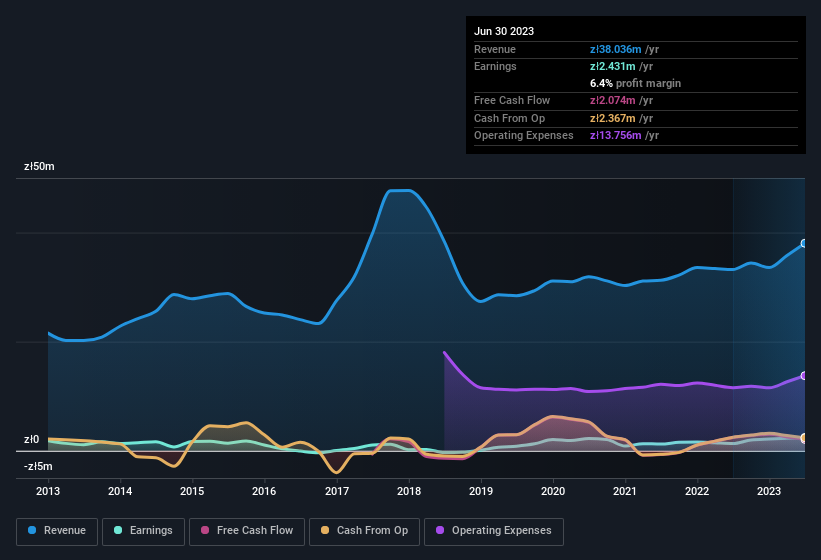Select the 2023 label on the x-axis
Image resolution: width=821 pixels, height=560 pixels.
[x=768, y=491]
